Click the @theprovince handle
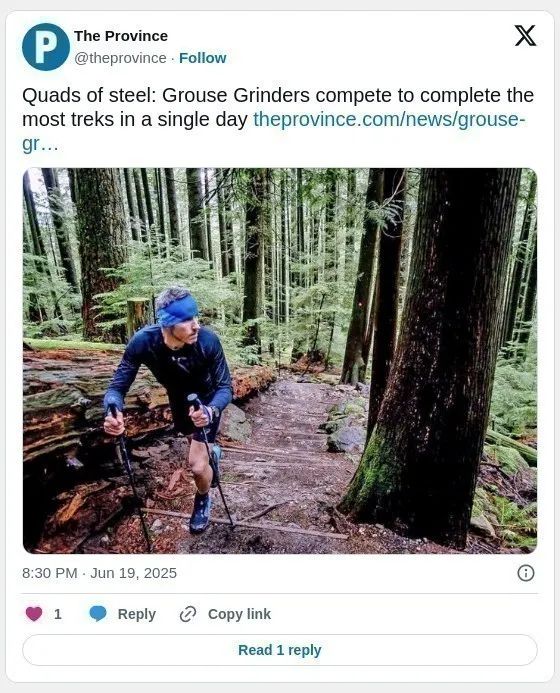The width and height of the screenshot is (560, 693). pos(120,58)
